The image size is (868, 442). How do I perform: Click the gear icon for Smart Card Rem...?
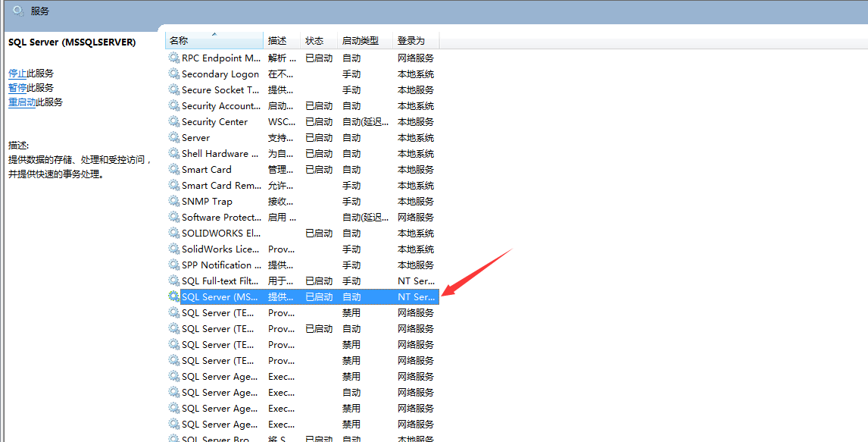(x=173, y=186)
